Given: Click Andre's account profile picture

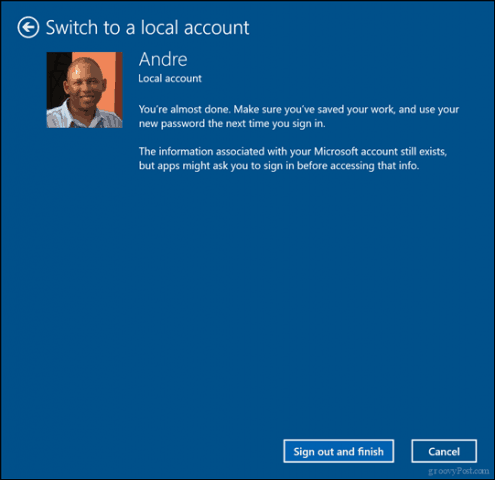Looking at the screenshot, I should pos(84,90).
